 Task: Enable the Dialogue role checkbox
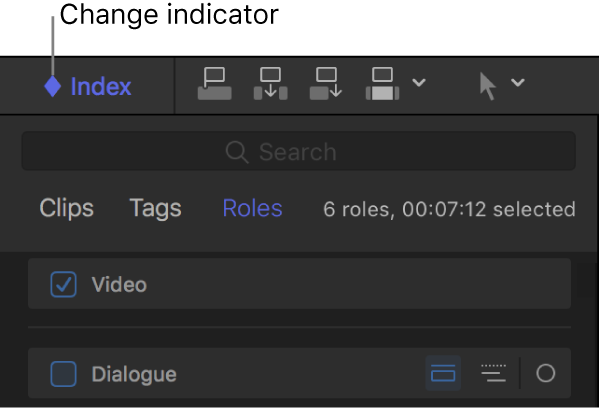[x=63, y=374]
